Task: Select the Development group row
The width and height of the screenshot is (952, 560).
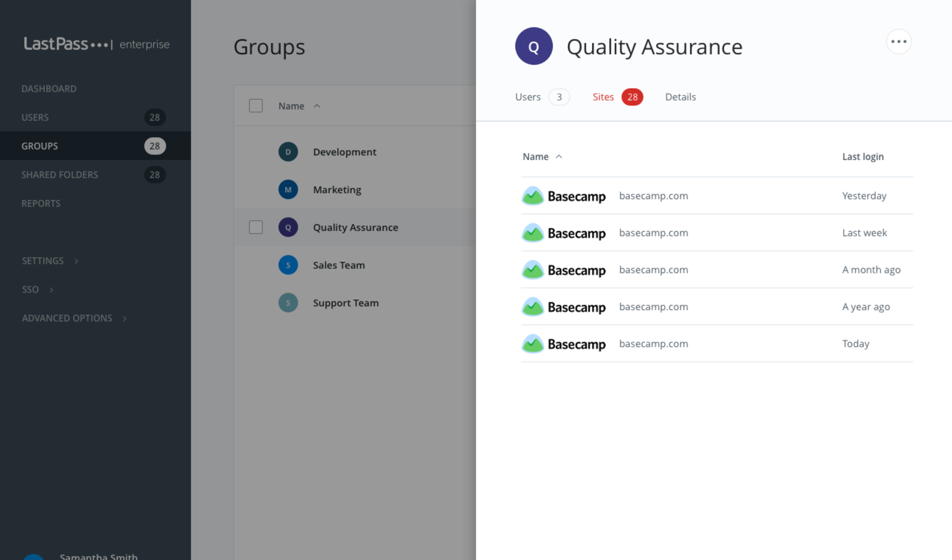Action: coord(355,152)
